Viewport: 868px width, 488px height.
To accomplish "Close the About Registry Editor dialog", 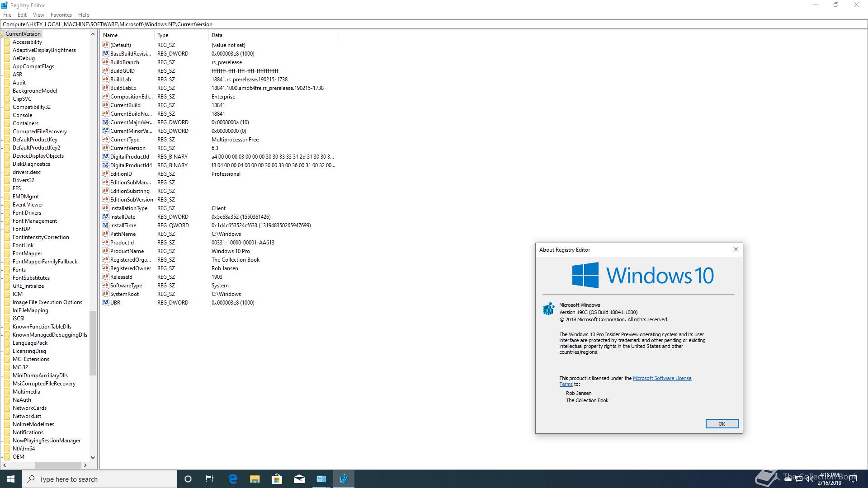I will tap(736, 249).
